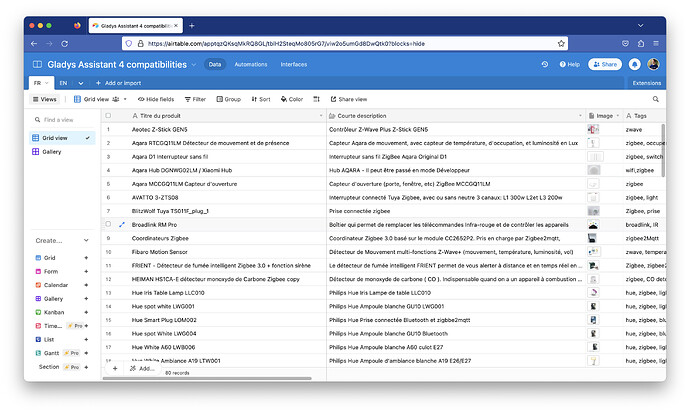
Task: Switch to Automations tab
Action: 251,64
